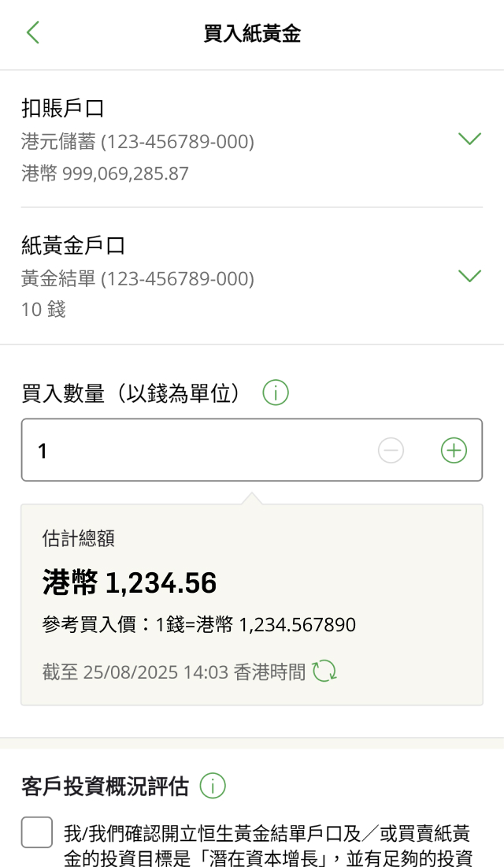The height and width of the screenshot is (867, 504).
Task: Tap the 港幣 1,234.56 estimated total
Action: pyautogui.click(x=129, y=583)
